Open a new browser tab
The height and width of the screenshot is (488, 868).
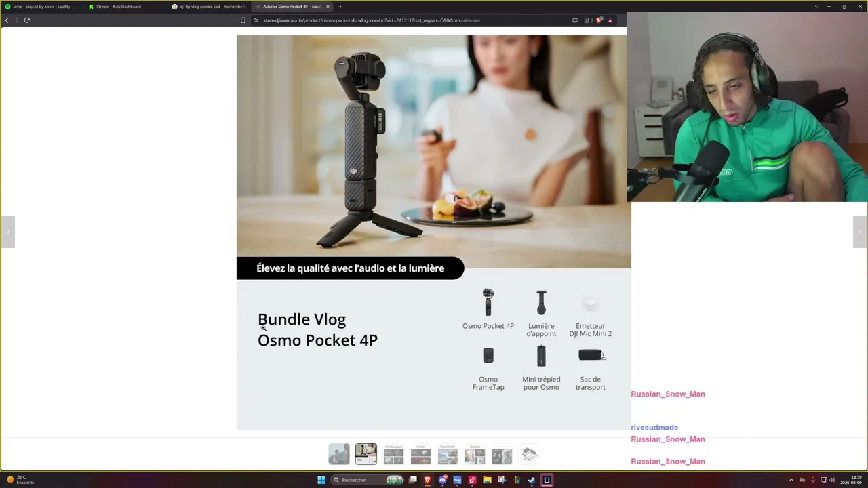(340, 7)
